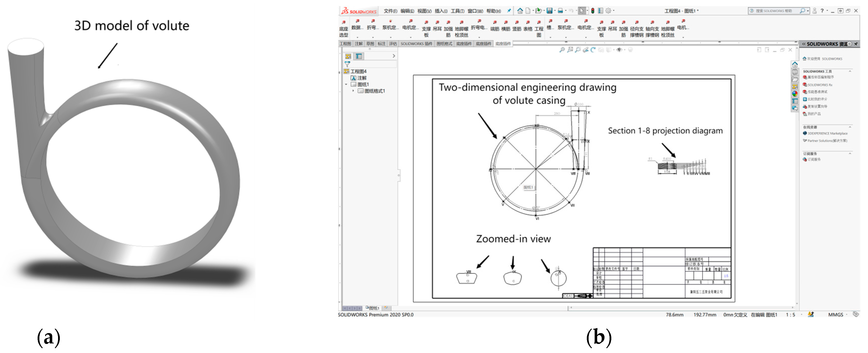Toggle the Hide/Show Items eye icon
Screen dimensions: 868x353
point(619,50)
